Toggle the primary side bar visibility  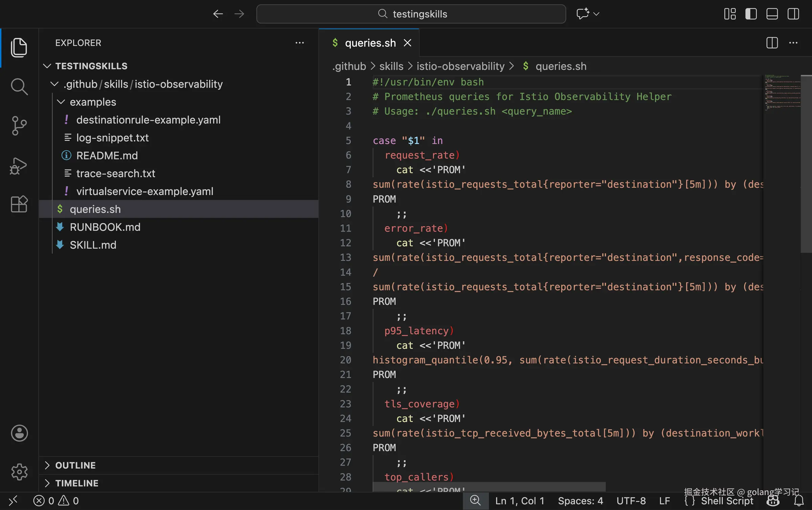click(x=751, y=14)
